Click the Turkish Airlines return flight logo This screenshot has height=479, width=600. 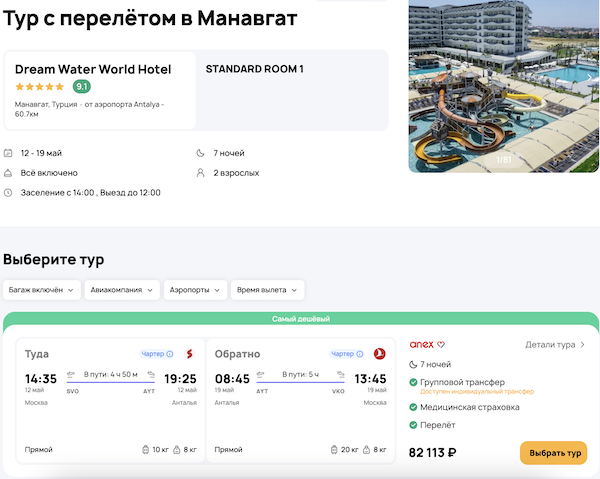click(x=378, y=353)
